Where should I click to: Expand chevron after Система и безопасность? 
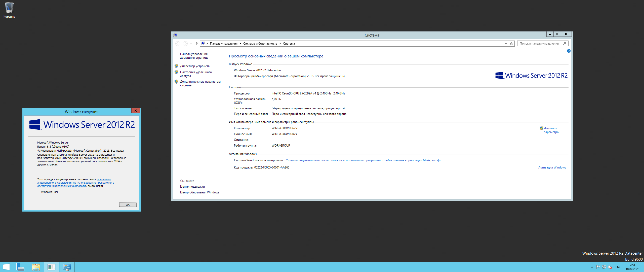(280, 44)
